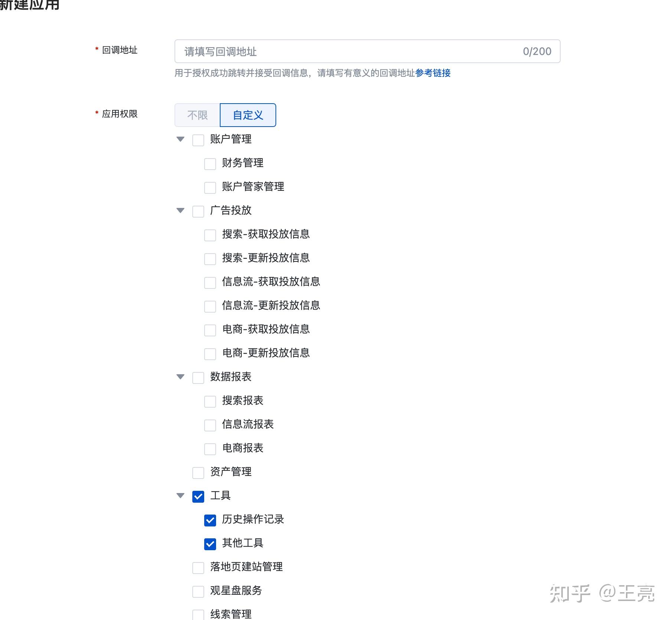
Task: Click the 信息流报表 label text
Action: pos(248,424)
